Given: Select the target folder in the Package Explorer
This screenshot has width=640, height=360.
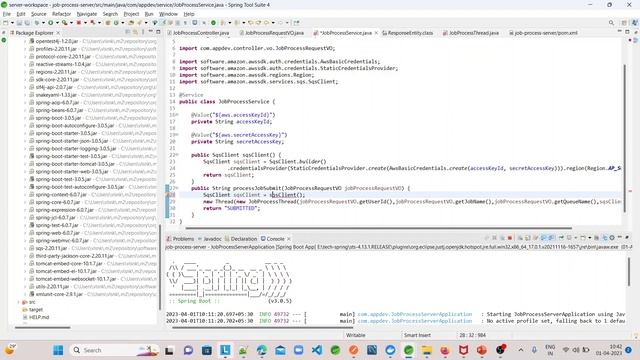Looking at the screenshot, I should pos(33,309).
